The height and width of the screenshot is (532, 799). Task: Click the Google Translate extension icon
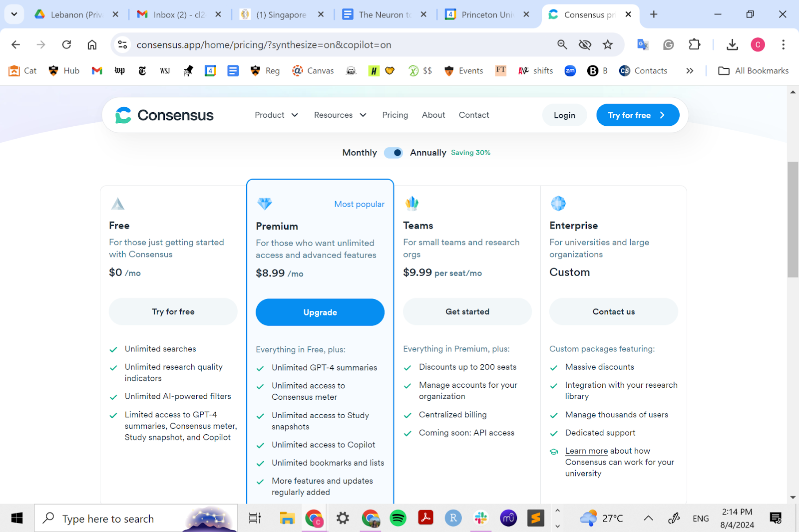pos(643,45)
